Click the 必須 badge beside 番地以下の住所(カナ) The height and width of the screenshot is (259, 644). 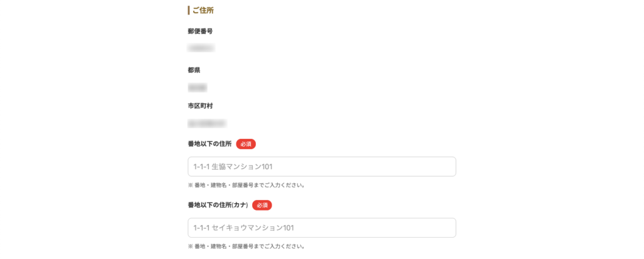262,205
